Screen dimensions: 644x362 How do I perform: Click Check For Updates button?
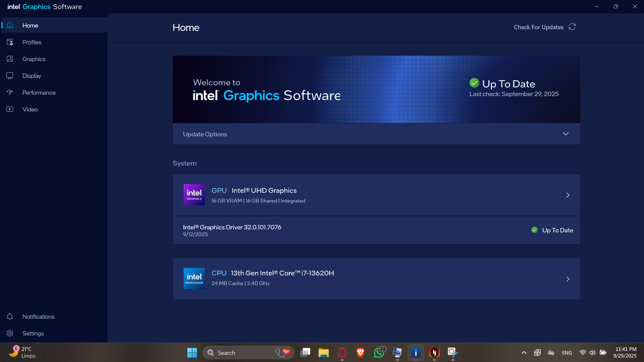point(545,27)
